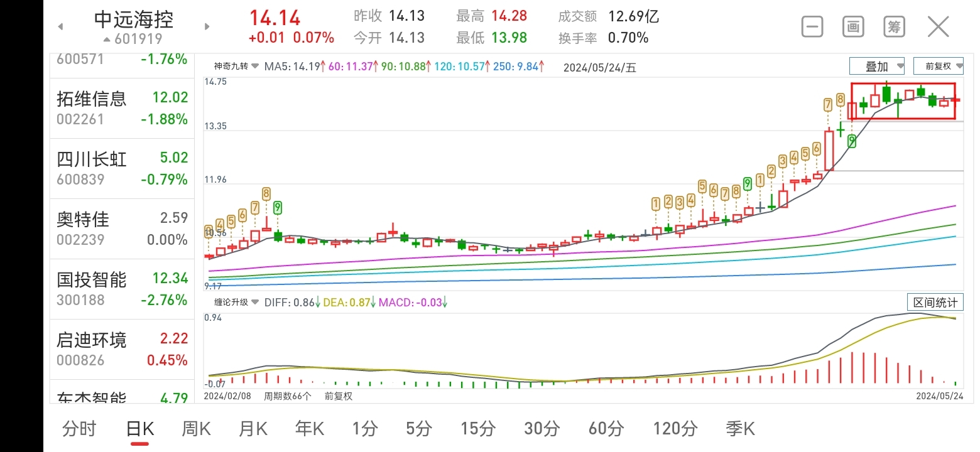
Task: Open 拓维信息 in the stock list
Action: 122,108
